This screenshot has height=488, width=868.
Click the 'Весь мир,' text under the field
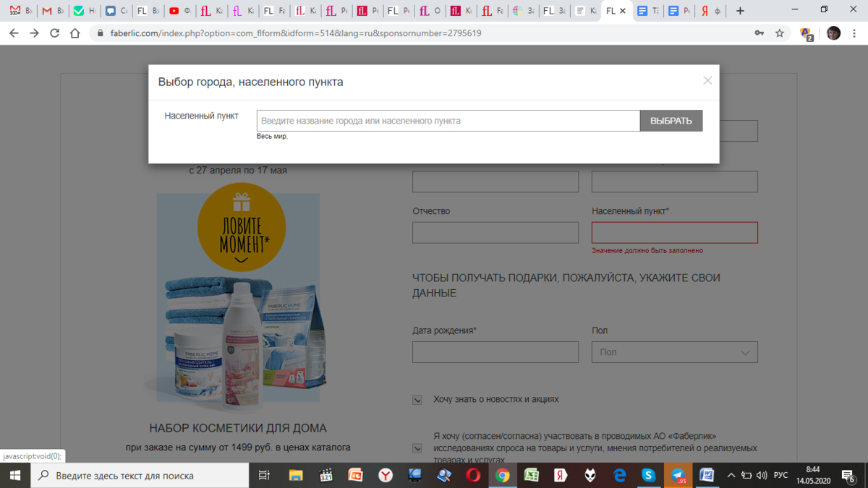pos(272,137)
